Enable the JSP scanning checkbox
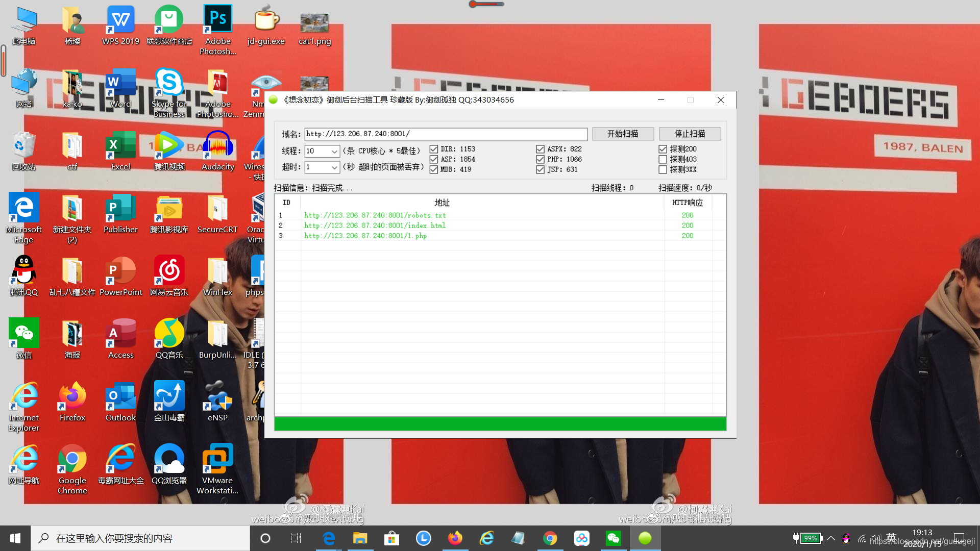The width and height of the screenshot is (980, 551). point(540,169)
